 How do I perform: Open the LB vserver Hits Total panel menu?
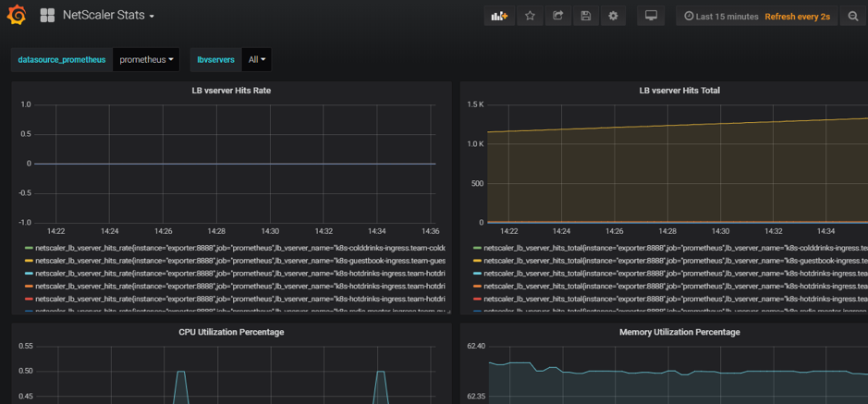pos(679,91)
